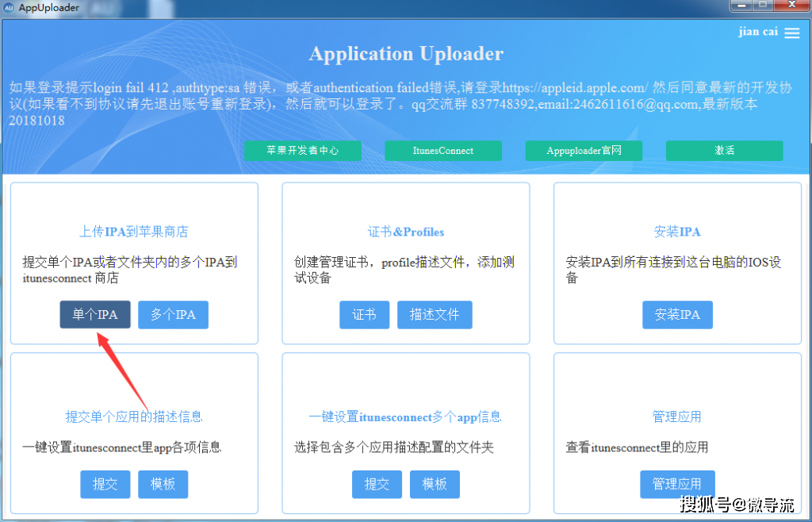The image size is (812, 522).
Task: Click 选择包含多个应用描述配置的文件夹 text
Action: [x=394, y=447]
